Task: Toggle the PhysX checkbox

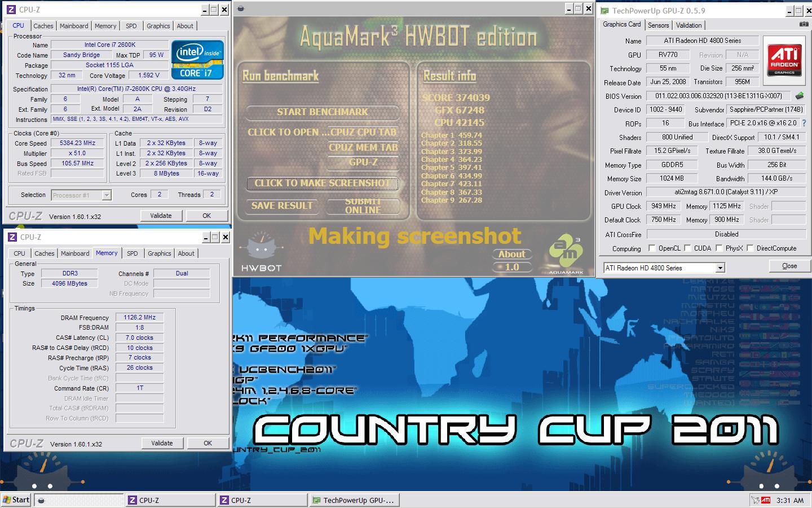Action: pyautogui.click(x=719, y=248)
